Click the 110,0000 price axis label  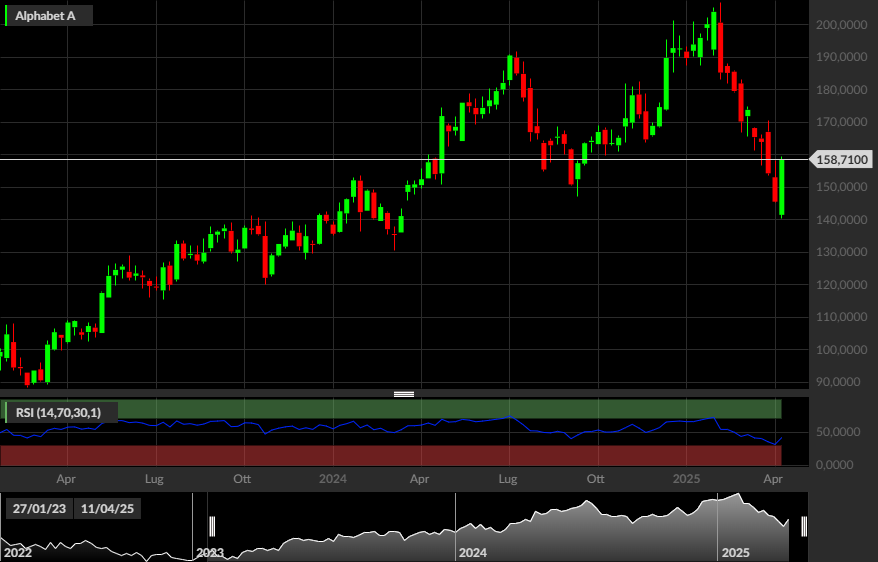(842, 317)
